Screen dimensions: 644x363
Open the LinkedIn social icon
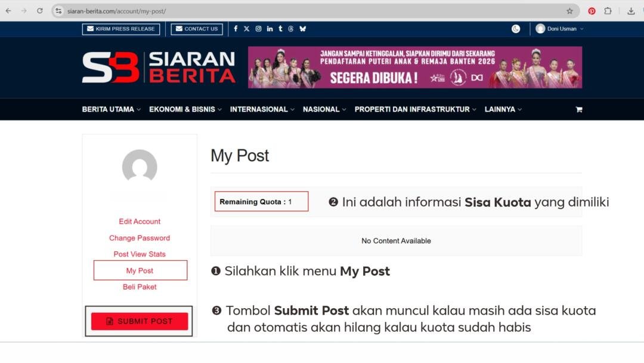click(270, 28)
